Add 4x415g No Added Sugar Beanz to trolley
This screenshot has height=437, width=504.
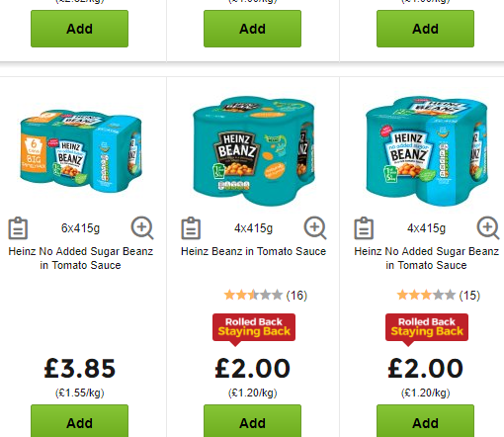click(425, 421)
